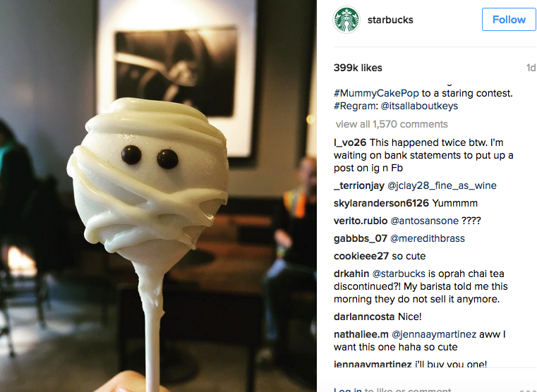This screenshot has width=537, height=392.
Task: Open cookieee27 commenter profile
Action: point(361,256)
